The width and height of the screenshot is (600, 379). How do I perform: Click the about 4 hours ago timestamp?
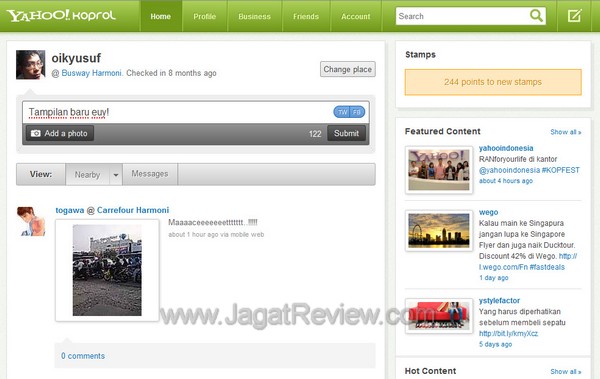[505, 181]
